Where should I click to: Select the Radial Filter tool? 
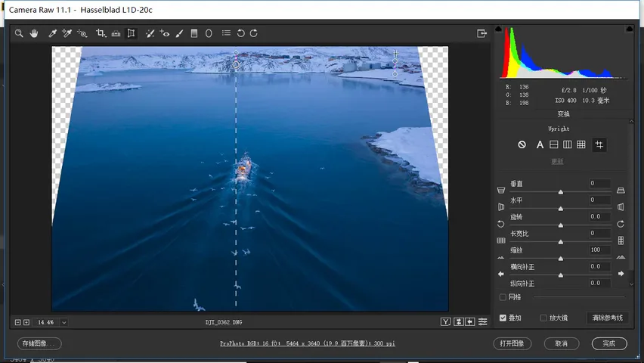tap(209, 33)
